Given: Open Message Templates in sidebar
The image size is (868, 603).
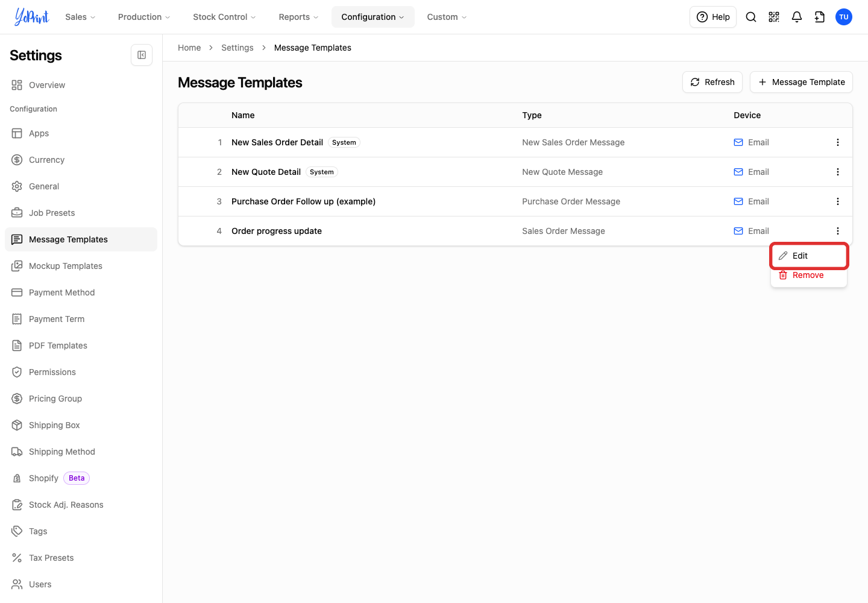Looking at the screenshot, I should pyautogui.click(x=81, y=239).
